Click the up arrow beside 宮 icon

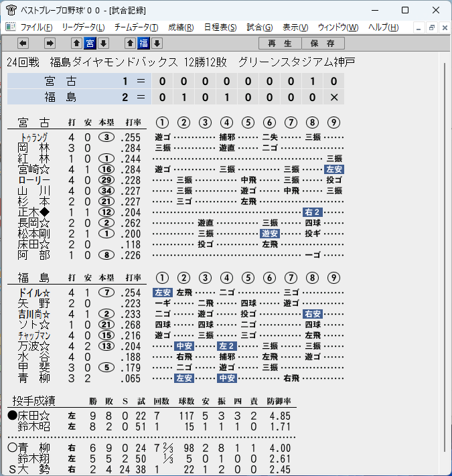77,44
